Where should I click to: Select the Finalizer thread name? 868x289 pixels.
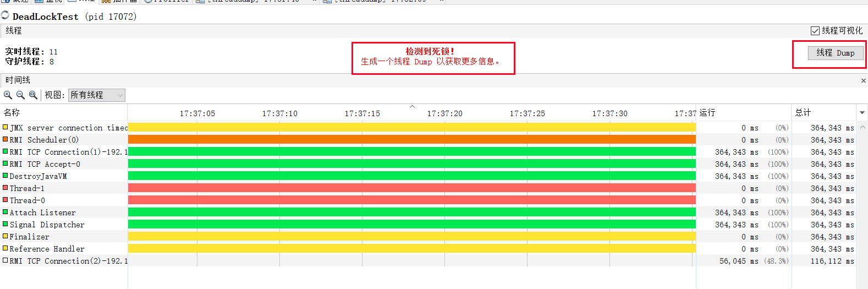29,237
